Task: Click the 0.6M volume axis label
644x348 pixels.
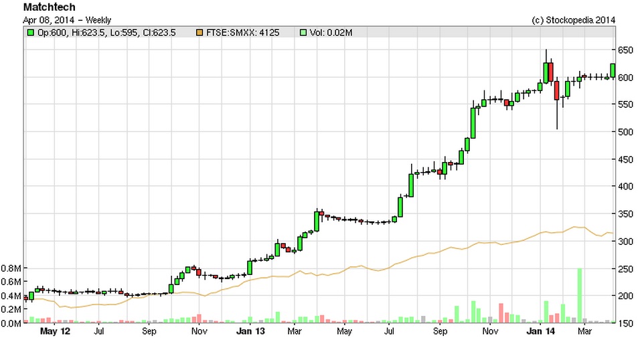Action: (x=11, y=282)
